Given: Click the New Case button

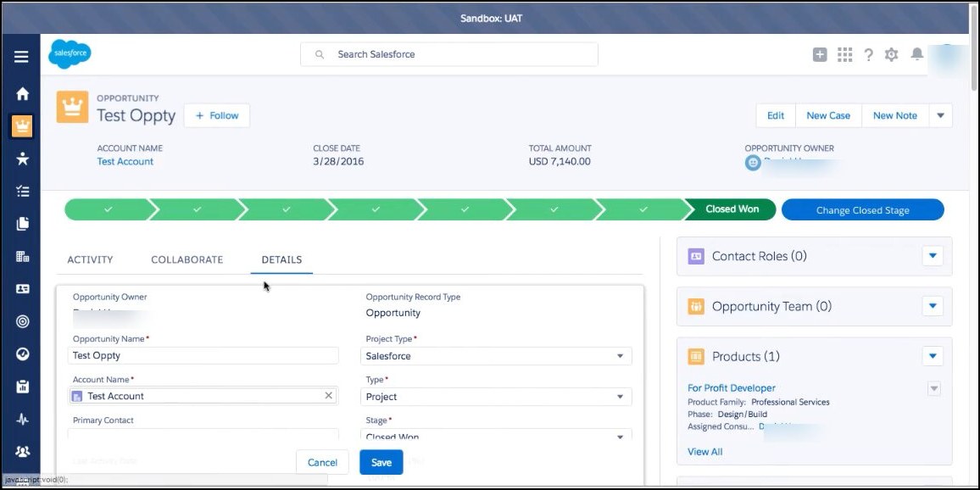Looking at the screenshot, I should click(828, 115).
